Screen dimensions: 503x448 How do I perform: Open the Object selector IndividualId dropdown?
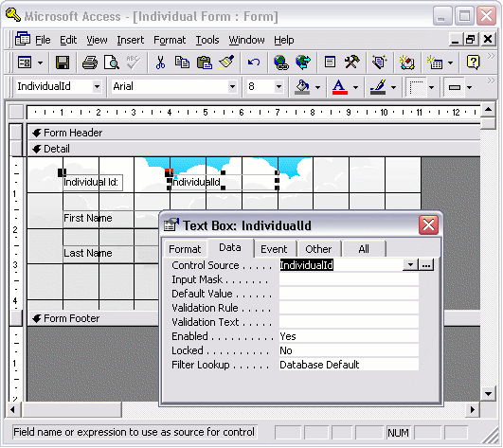pyautogui.click(x=97, y=86)
